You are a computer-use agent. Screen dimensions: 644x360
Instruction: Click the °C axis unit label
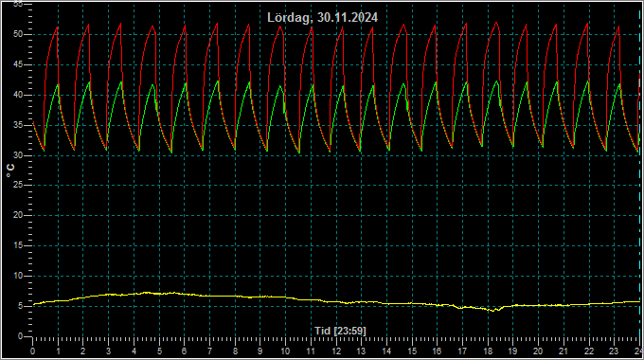(10, 171)
